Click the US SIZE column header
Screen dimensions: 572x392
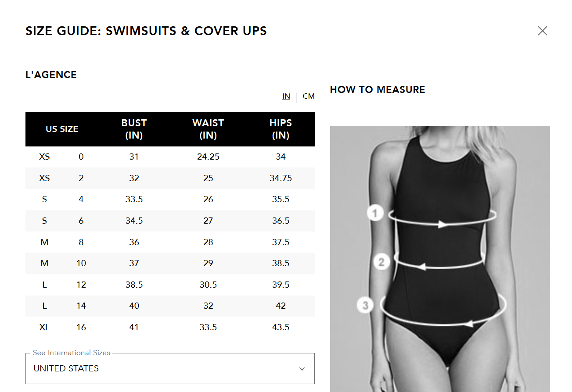(62, 129)
